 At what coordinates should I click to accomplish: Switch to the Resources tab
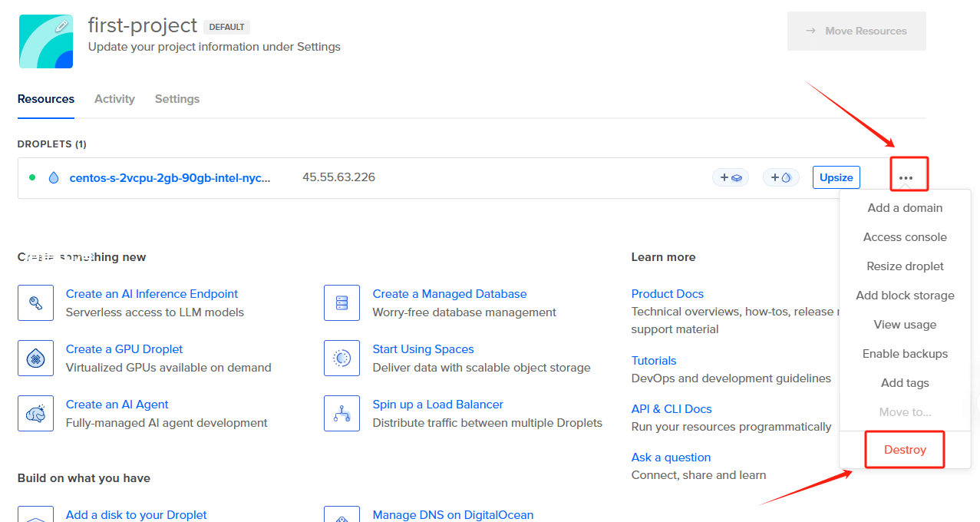[46, 99]
